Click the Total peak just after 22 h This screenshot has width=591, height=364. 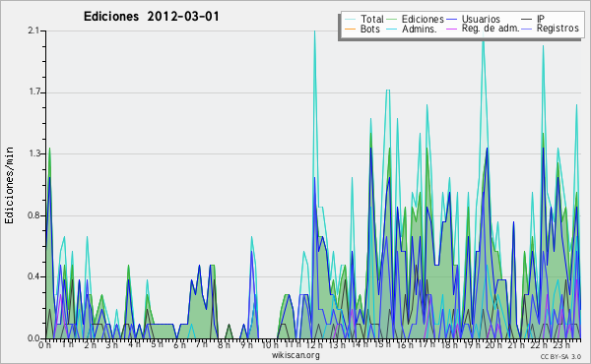coord(543,46)
